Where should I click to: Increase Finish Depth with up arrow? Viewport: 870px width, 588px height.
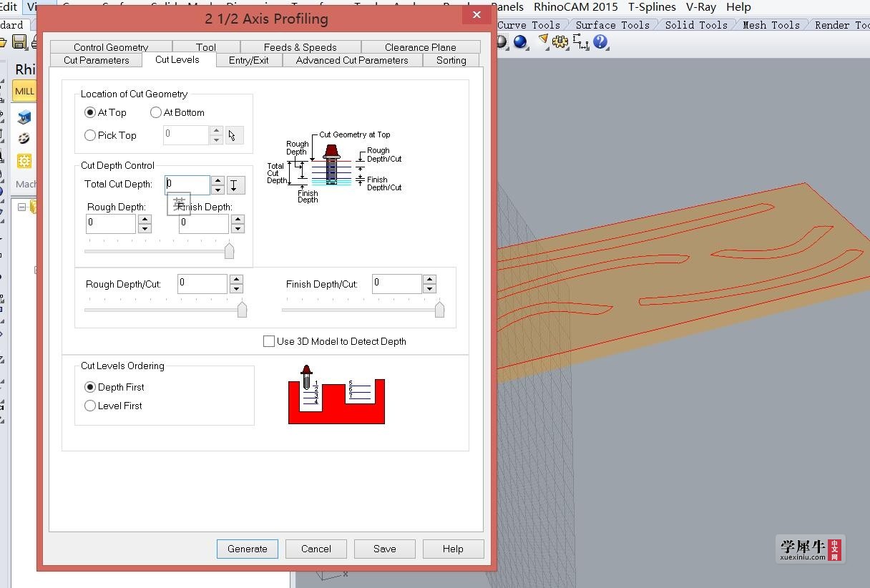tap(238, 220)
